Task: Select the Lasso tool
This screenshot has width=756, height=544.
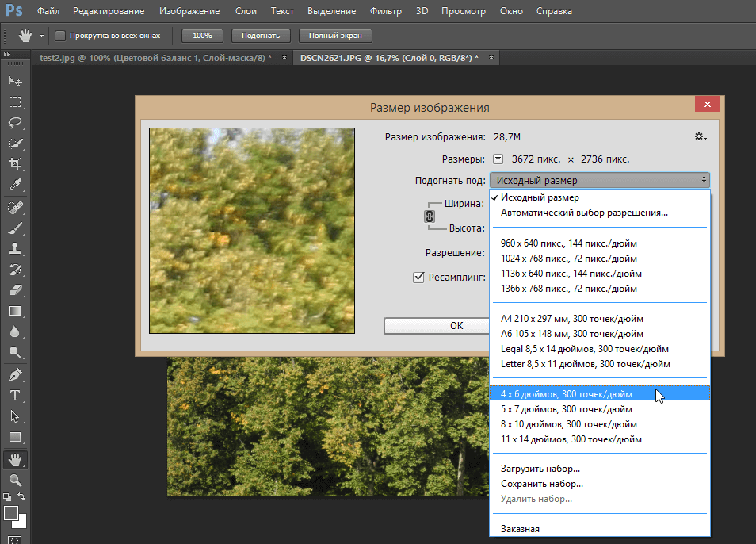Action: pos(14,123)
